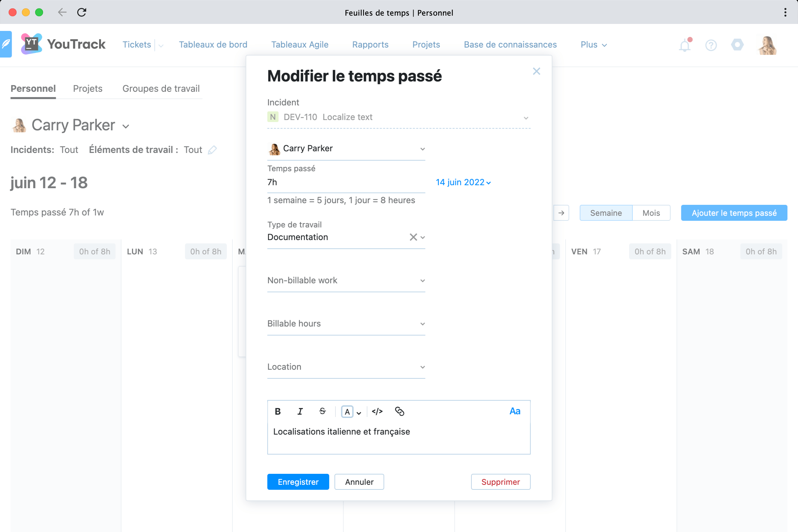Expand the Non-billable work dropdown
This screenshot has width=798, height=532.
[346, 281]
